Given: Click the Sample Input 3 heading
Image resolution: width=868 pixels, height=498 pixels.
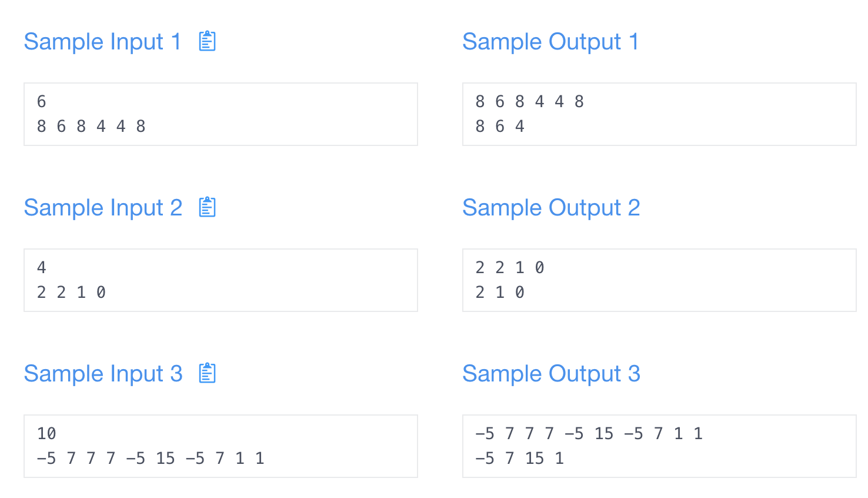Looking at the screenshot, I should coord(103,373).
